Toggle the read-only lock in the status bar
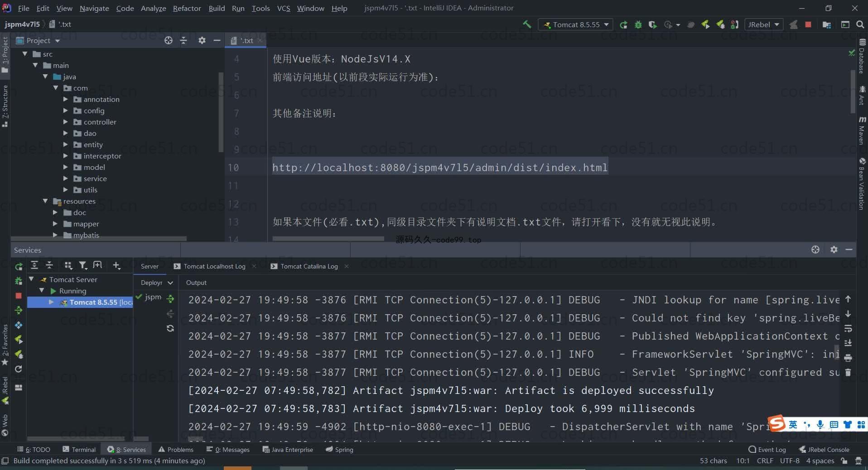 [844, 461]
